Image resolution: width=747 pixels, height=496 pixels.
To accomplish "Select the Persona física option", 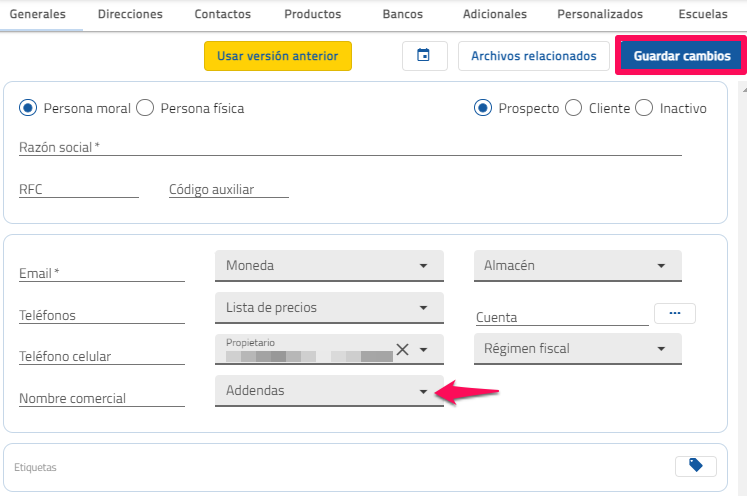I will [145, 108].
